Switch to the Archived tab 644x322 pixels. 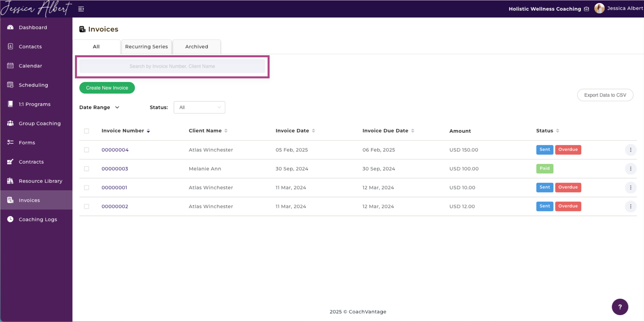pos(197,47)
